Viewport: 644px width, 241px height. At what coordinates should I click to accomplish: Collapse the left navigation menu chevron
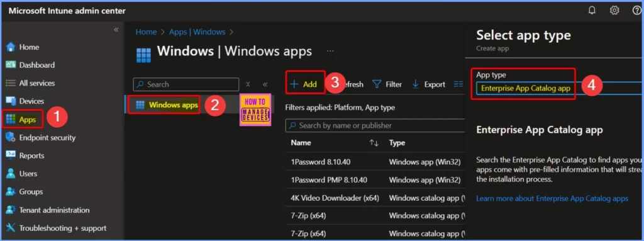(x=116, y=30)
